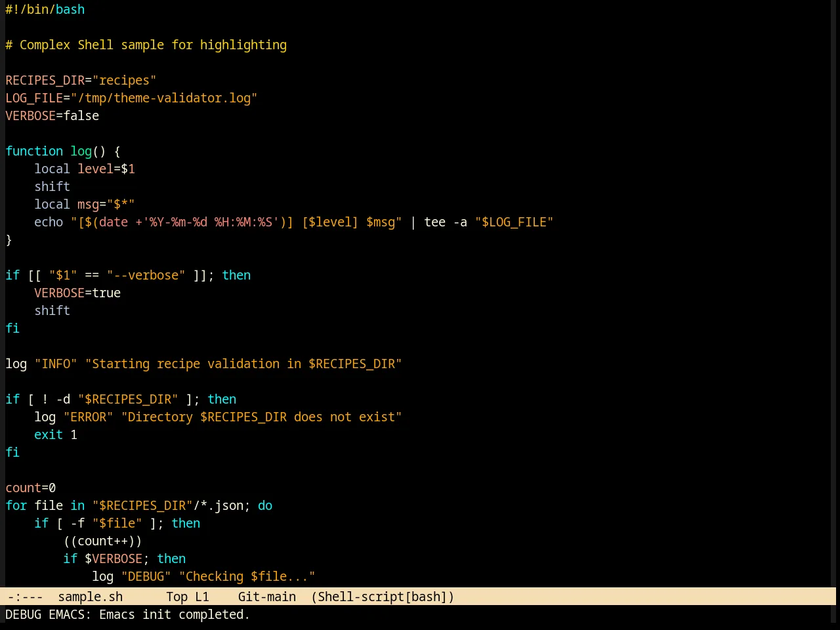Click the Shell-script[bash] major mode indicator
840x630 pixels.
tap(383, 597)
